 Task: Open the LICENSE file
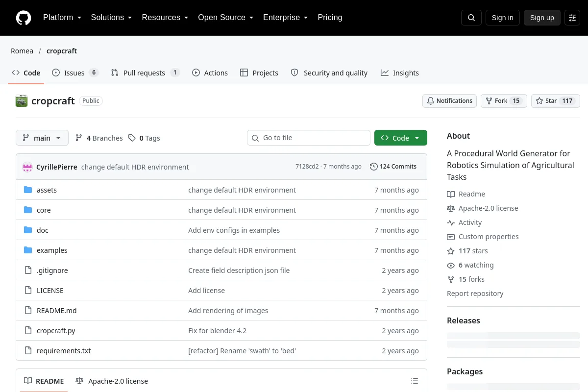point(50,291)
